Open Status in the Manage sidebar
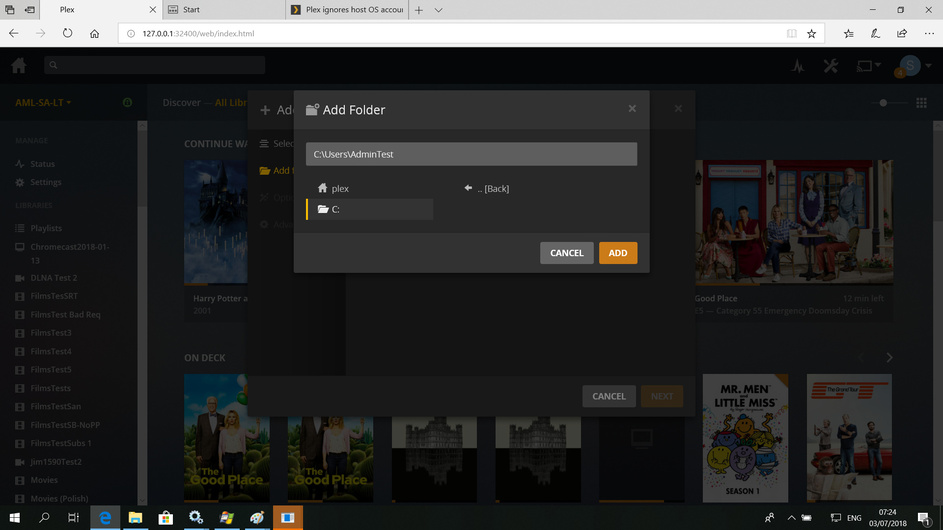 coord(42,164)
